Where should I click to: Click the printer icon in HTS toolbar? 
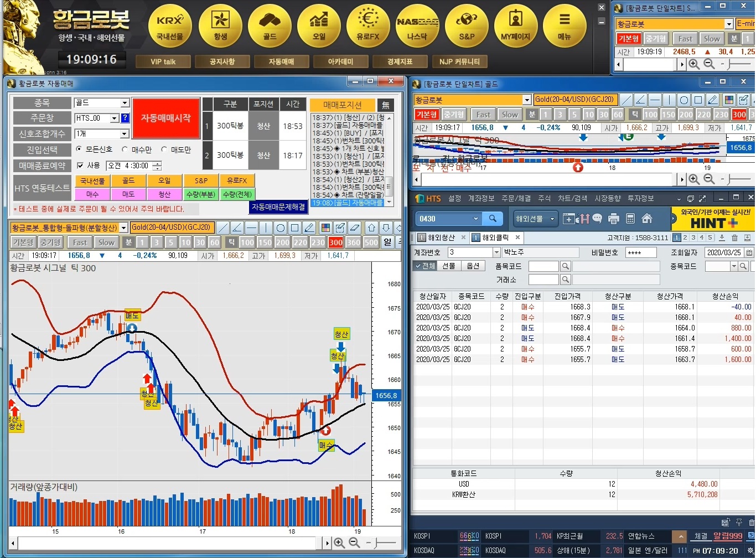tap(613, 219)
